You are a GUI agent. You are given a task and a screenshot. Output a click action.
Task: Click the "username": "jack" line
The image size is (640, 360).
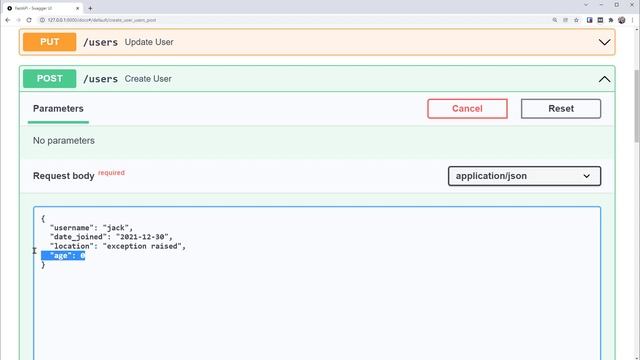(x=91, y=228)
